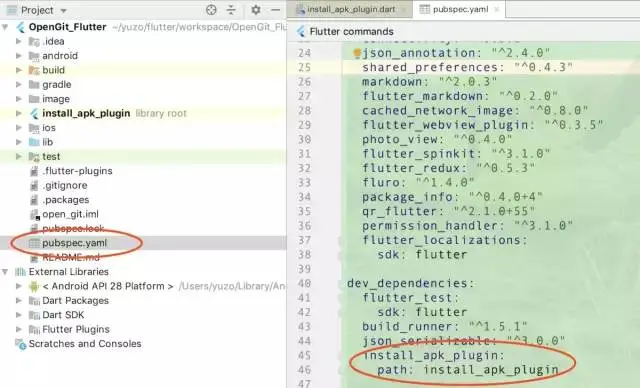Click the locate/scroll-from-source target icon
The height and width of the screenshot is (388, 640).
211,10
